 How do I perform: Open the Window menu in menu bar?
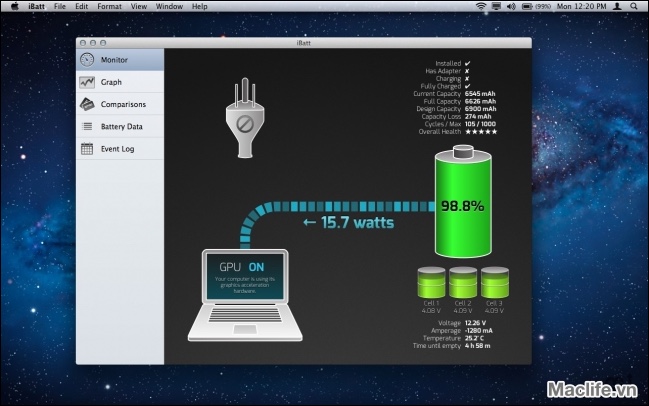point(169,6)
